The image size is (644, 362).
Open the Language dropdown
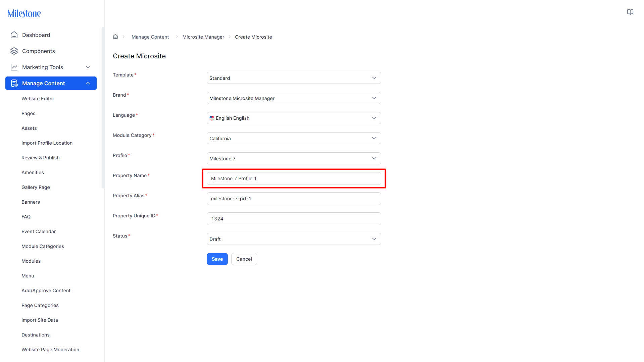point(294,118)
